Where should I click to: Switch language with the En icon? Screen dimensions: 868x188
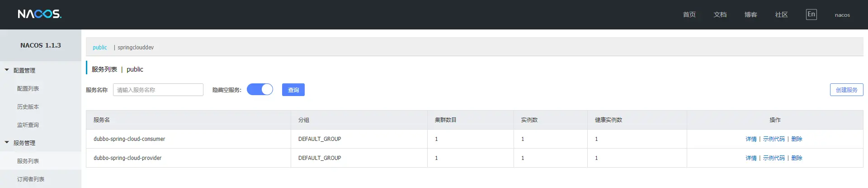pos(811,14)
